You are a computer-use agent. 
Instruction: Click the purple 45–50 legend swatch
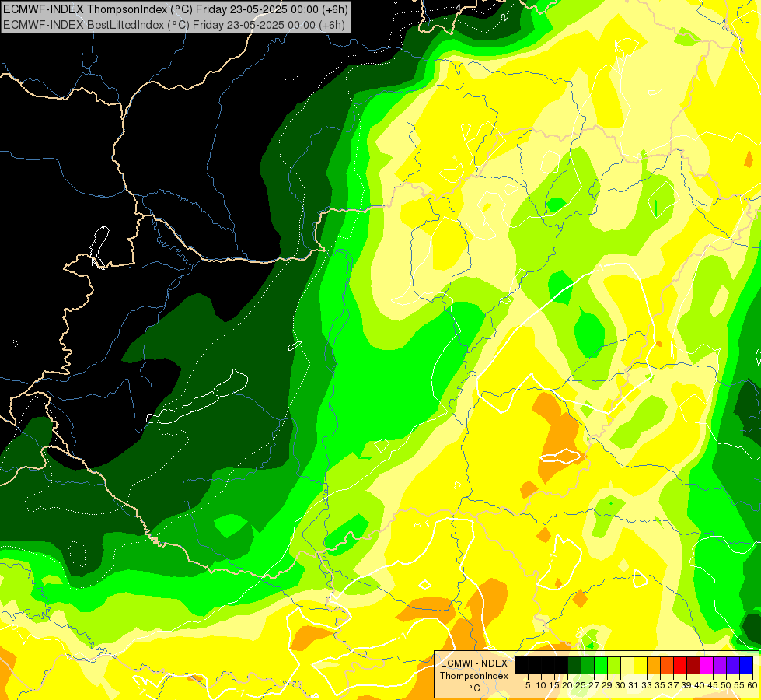pos(720,665)
